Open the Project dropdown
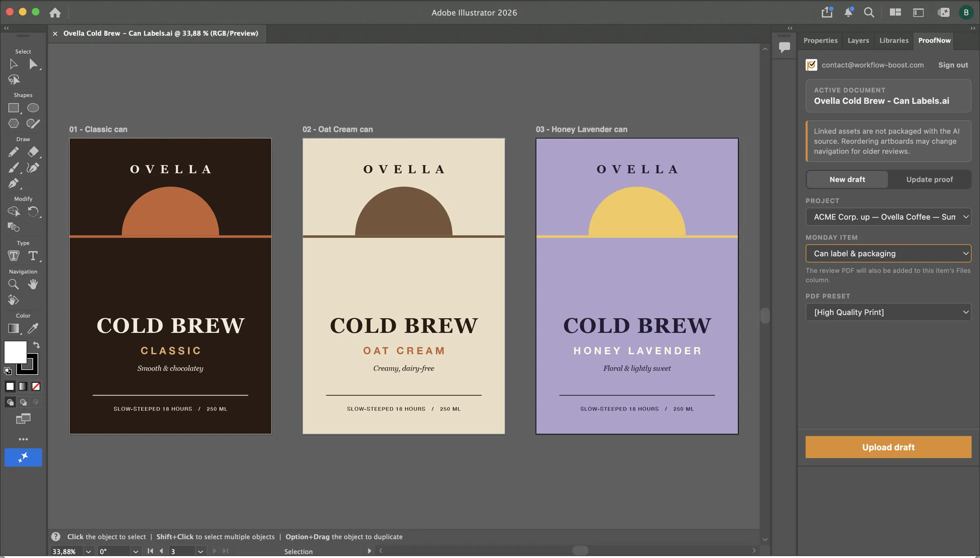This screenshot has width=980, height=558. [x=888, y=217]
